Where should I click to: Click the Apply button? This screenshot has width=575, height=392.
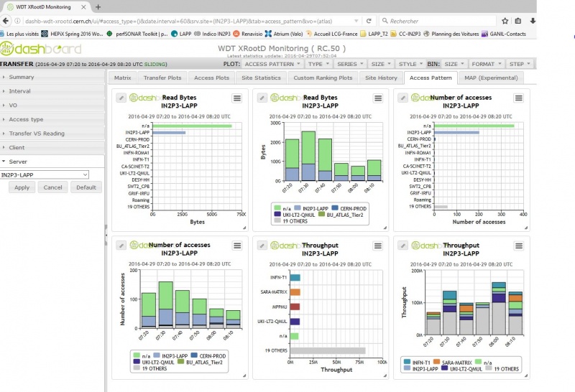[x=22, y=187]
